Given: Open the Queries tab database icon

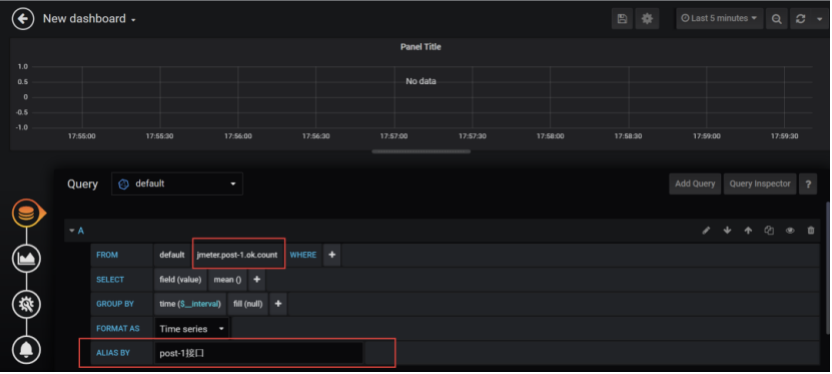Looking at the screenshot, I should pyautogui.click(x=26, y=214).
